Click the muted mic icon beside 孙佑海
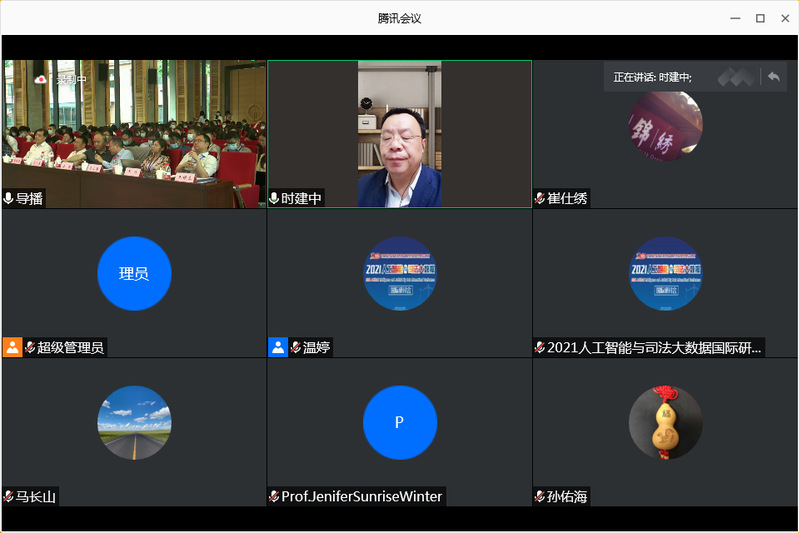Screen dimensions: 799x533 click(x=540, y=496)
